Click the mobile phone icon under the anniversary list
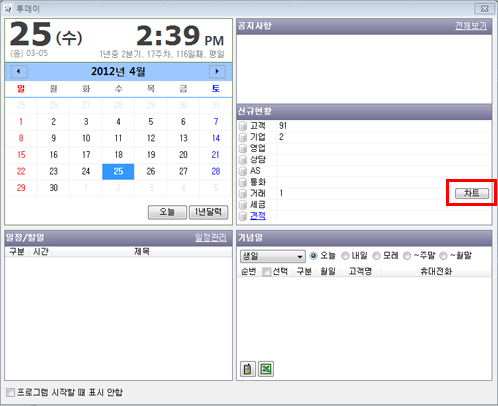 (x=248, y=369)
